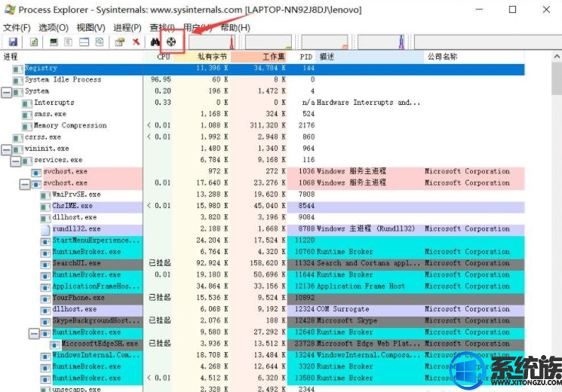Select the System Idle Process name
Image resolution: width=562 pixels, height=392 pixels.
click(x=63, y=80)
